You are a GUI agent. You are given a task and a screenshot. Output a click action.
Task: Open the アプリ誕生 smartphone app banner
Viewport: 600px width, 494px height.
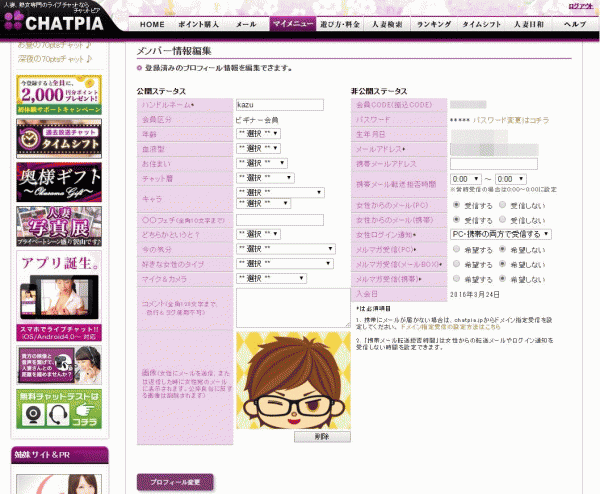(59, 296)
